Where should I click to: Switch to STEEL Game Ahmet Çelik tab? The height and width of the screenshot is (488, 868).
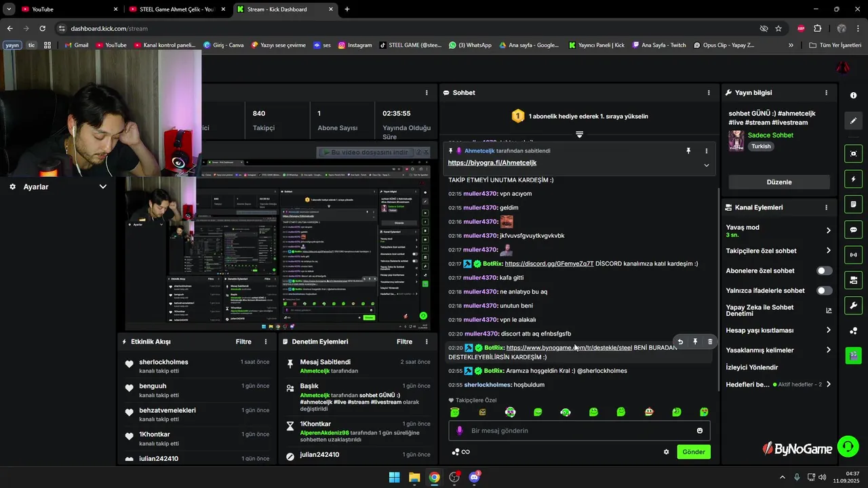[x=176, y=9]
